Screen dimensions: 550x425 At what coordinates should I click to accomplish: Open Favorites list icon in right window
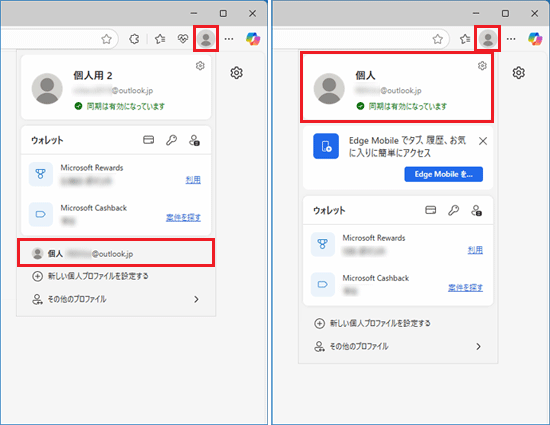point(465,39)
